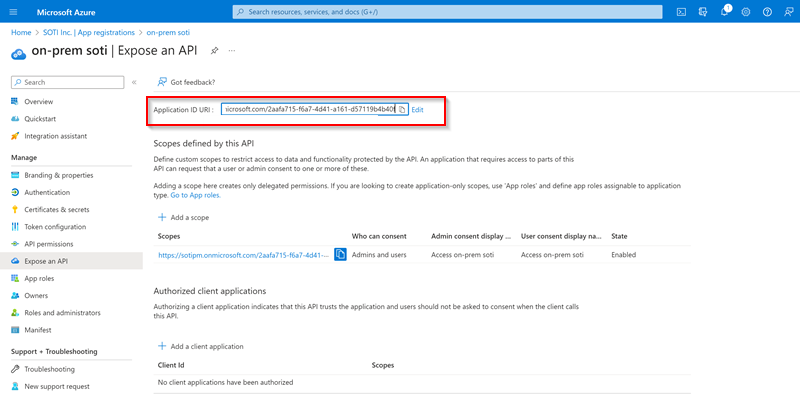Pin the on-prem soti blade
This screenshot has height=417, width=800.
coord(214,51)
